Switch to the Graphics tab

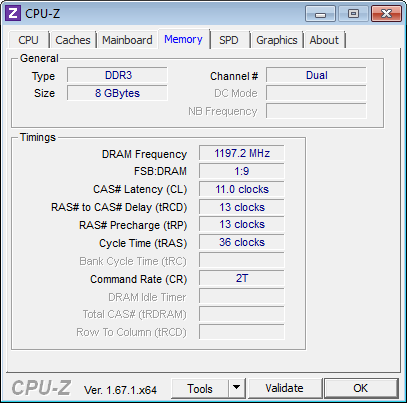click(x=277, y=40)
